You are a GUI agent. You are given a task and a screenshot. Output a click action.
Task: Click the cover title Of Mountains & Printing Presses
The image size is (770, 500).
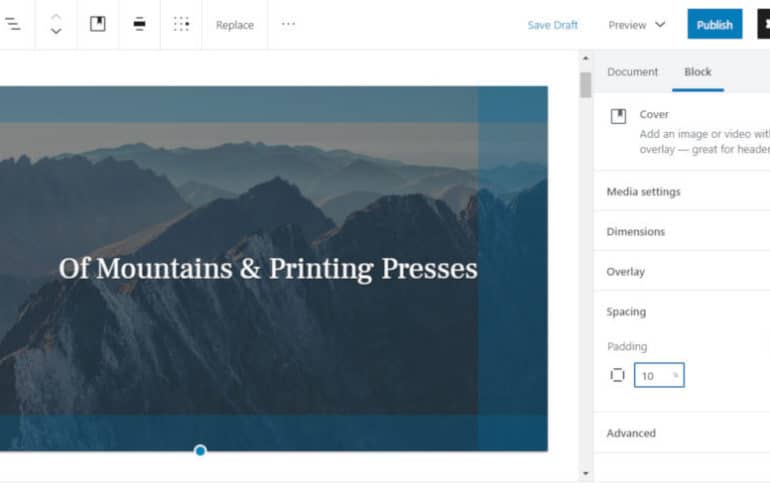pyautogui.click(x=268, y=269)
